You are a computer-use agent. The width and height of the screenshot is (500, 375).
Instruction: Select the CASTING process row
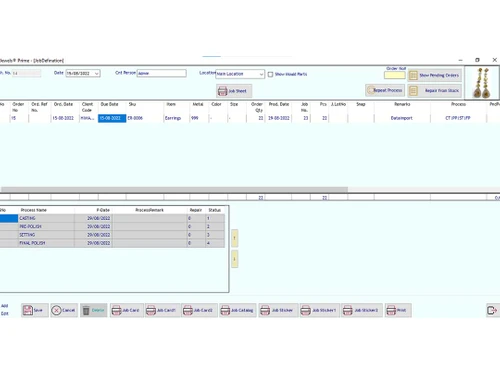coord(112,218)
